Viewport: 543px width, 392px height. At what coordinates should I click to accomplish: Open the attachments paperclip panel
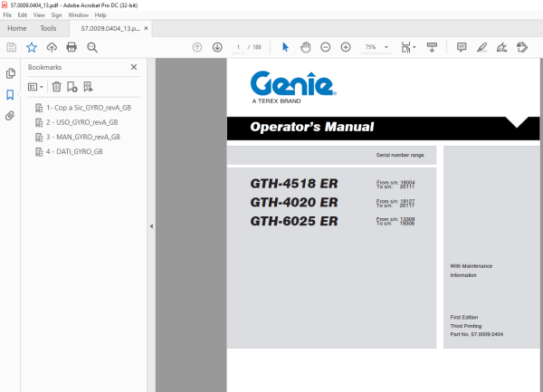[x=10, y=116]
